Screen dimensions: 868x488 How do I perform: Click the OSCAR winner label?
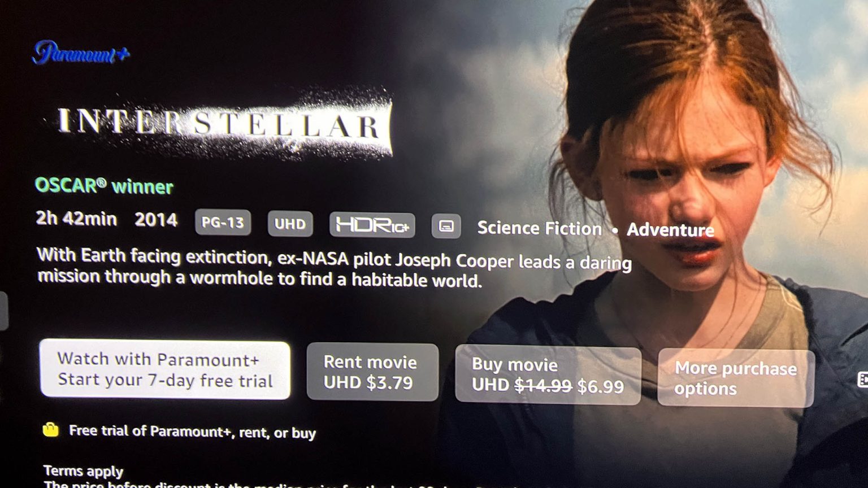coord(104,186)
